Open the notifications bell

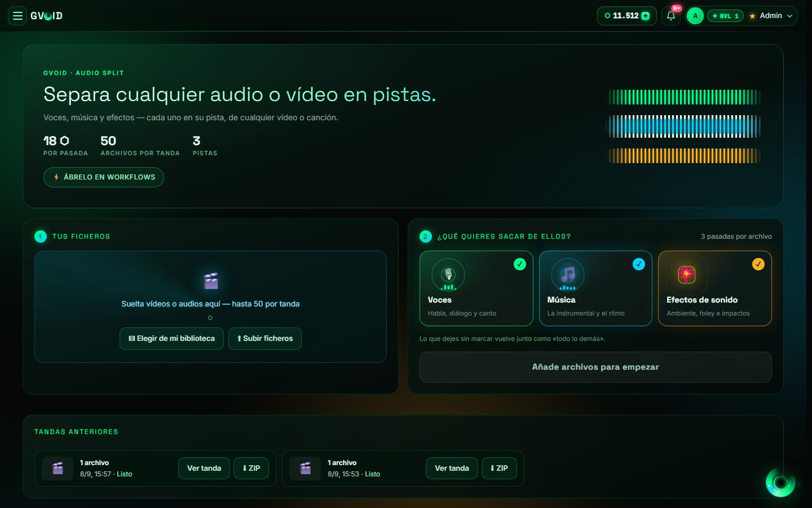671,16
